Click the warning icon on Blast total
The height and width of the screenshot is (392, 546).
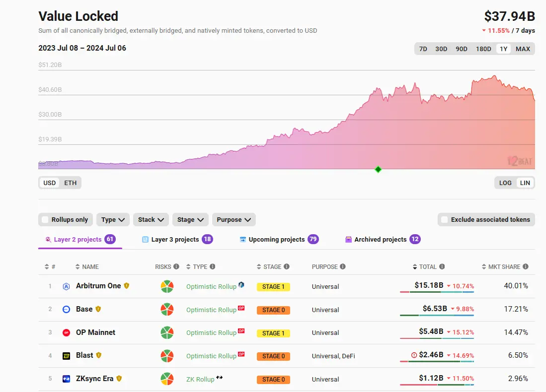coord(414,355)
